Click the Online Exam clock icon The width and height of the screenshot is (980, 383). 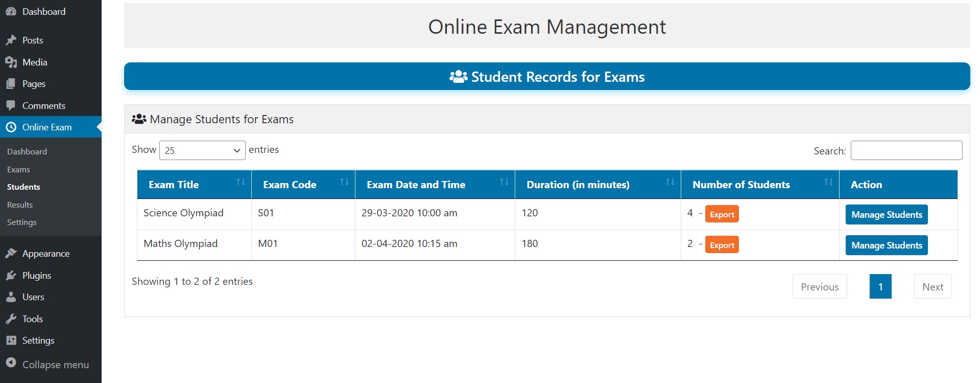point(11,127)
